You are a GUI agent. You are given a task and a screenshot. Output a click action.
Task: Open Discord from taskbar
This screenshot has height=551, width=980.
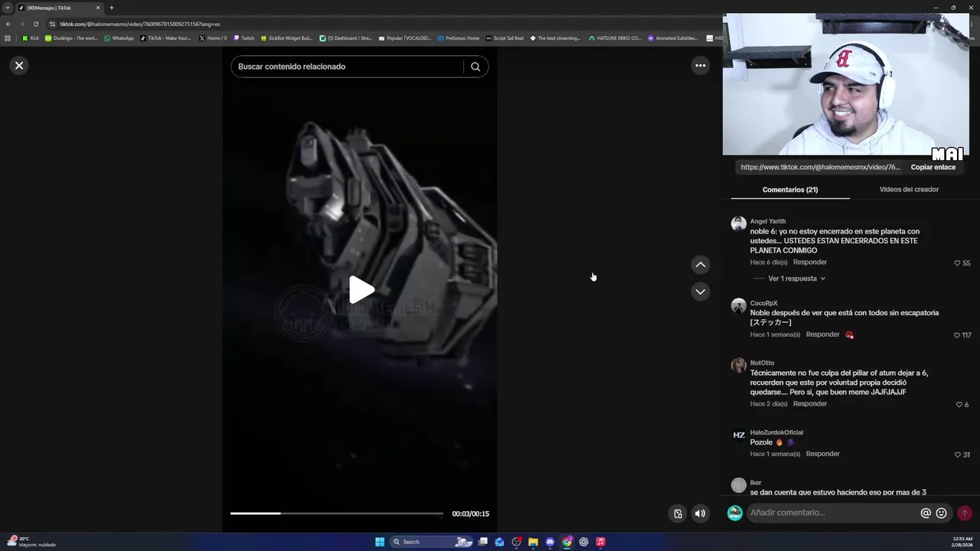(x=550, y=542)
